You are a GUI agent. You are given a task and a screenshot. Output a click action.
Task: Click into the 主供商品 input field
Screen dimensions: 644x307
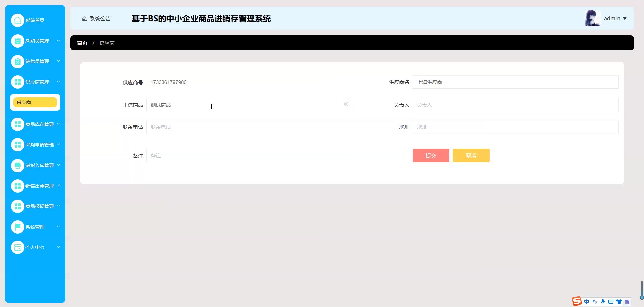pyautogui.click(x=249, y=105)
